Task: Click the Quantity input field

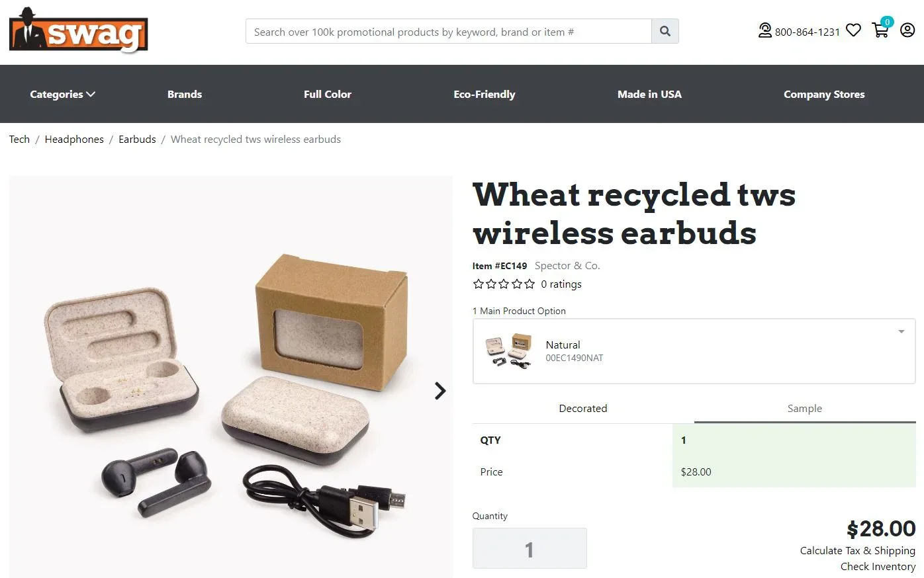Action: point(529,548)
